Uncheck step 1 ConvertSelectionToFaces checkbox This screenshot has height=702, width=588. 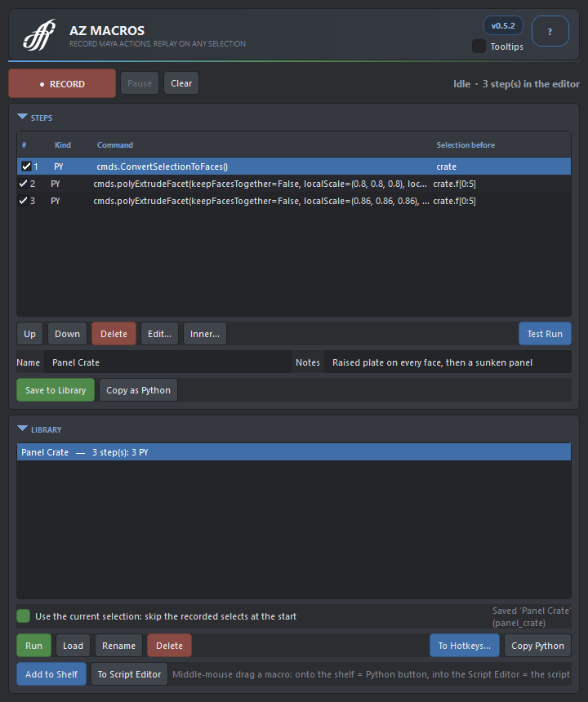(26, 166)
